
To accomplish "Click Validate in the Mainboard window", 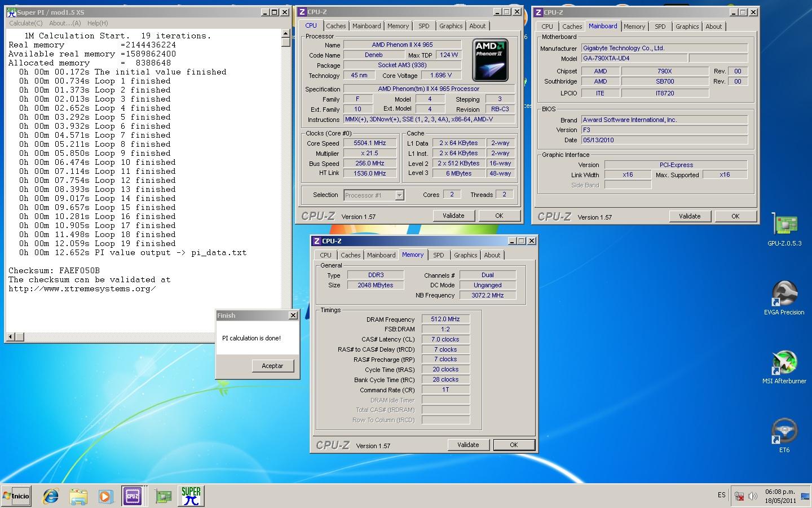I will [690, 216].
